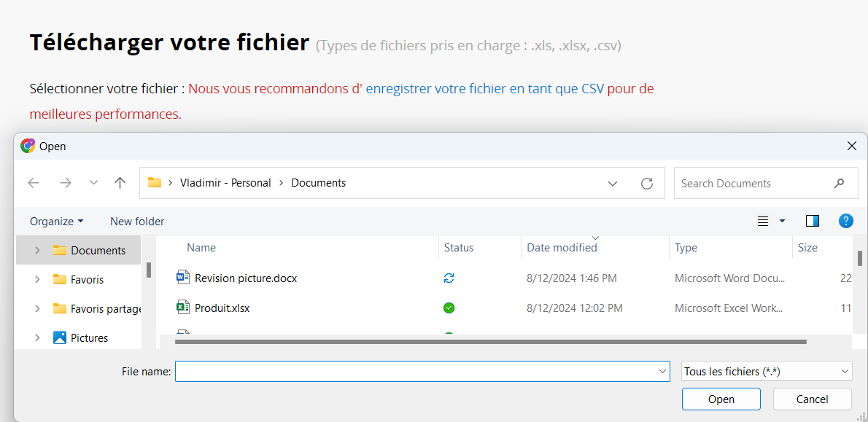
Task: Go up one folder level
Action: click(x=120, y=183)
